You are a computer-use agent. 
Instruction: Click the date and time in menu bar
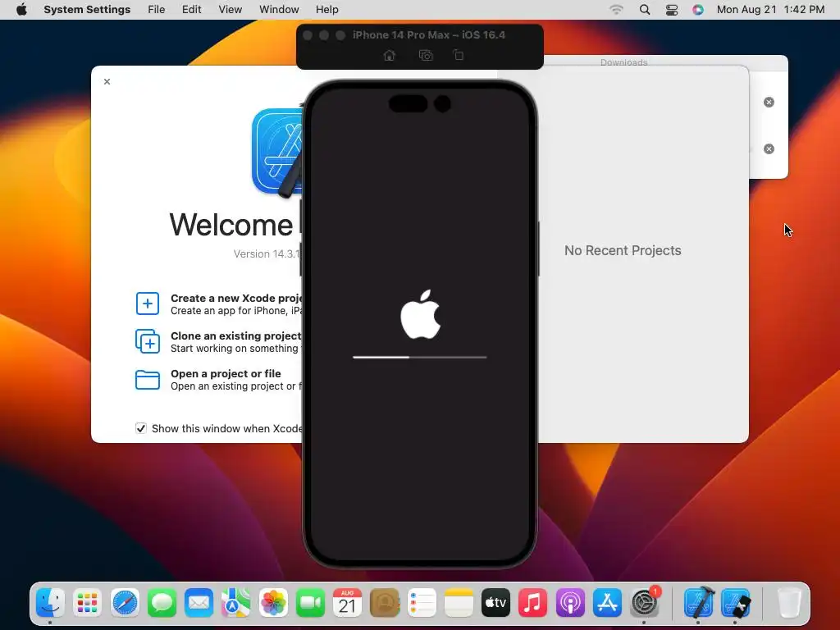tap(770, 10)
